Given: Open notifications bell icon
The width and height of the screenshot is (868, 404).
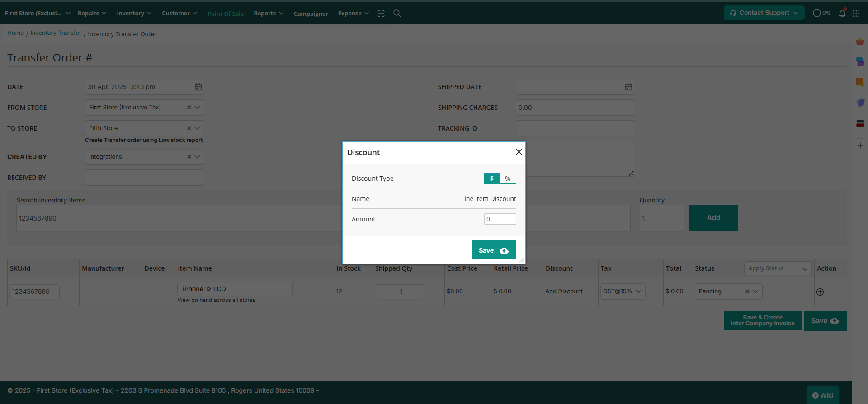Looking at the screenshot, I should point(842,13).
